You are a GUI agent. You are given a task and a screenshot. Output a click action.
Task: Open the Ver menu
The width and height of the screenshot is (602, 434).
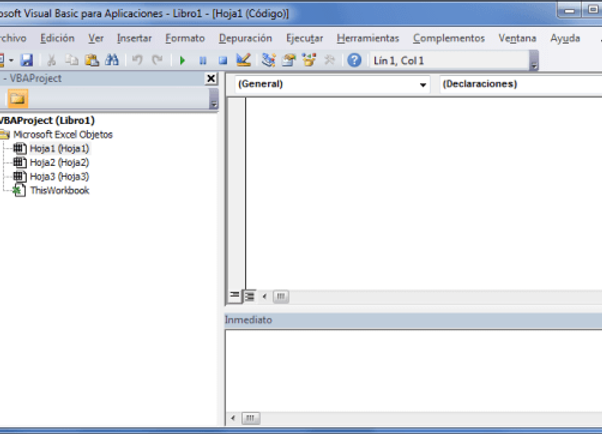[96, 38]
